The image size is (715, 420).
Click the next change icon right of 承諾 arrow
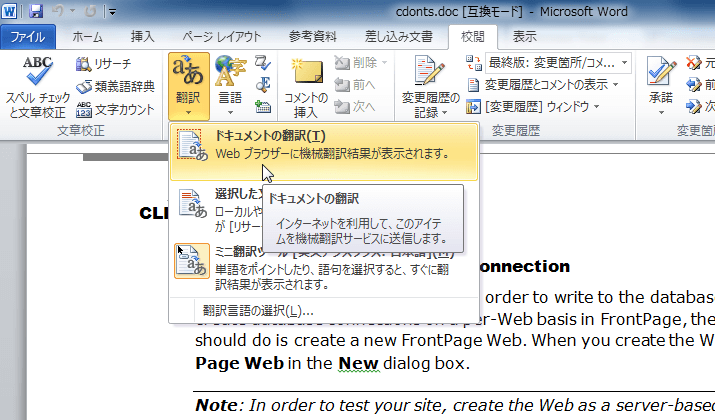694,107
